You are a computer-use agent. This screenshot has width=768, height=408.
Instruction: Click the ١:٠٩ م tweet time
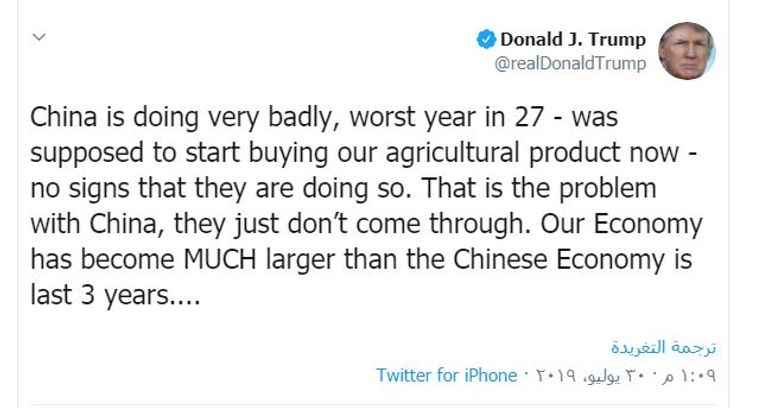(694, 376)
